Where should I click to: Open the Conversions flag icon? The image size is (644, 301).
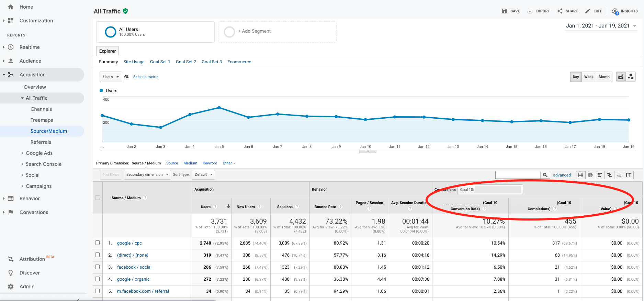click(11, 212)
